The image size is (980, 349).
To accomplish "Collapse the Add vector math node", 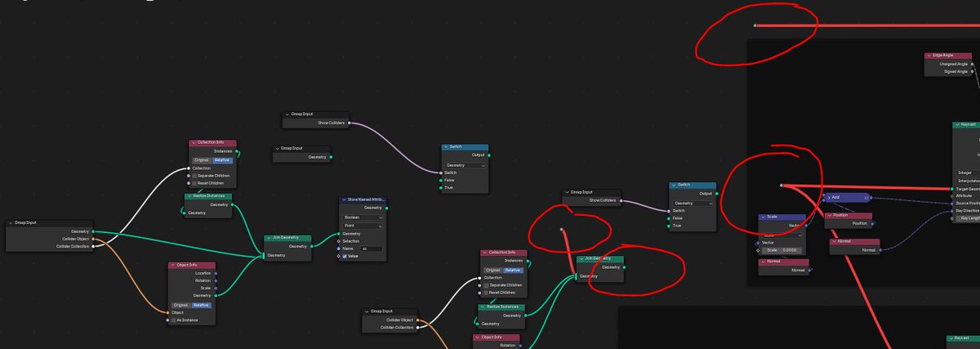I will (x=829, y=197).
